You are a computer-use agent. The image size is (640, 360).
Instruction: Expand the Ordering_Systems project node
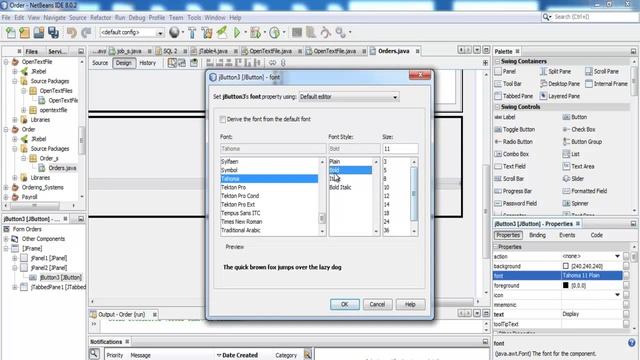(6, 187)
